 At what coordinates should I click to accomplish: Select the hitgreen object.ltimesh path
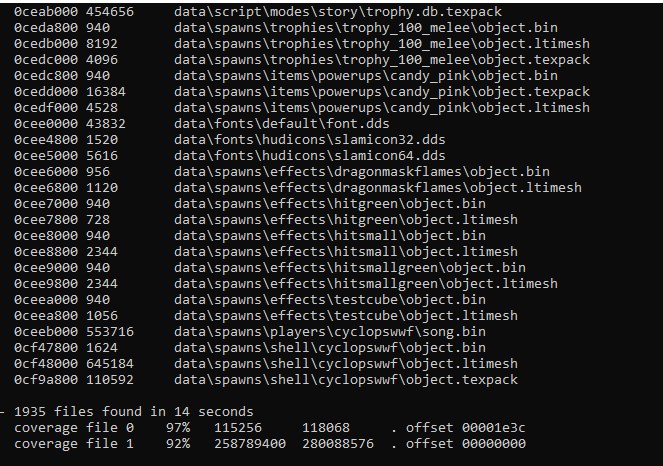(x=345, y=220)
